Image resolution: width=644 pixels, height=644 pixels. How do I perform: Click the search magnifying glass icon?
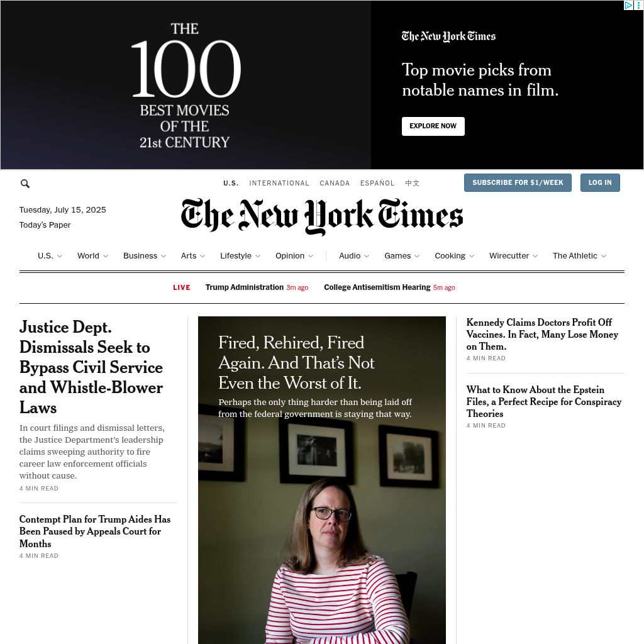[x=25, y=184]
